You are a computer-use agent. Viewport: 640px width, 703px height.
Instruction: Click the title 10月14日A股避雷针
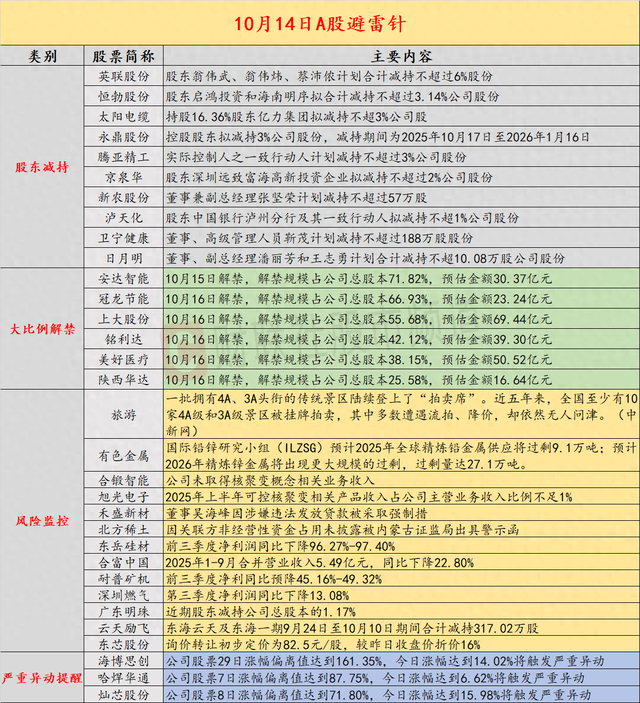pos(320,23)
